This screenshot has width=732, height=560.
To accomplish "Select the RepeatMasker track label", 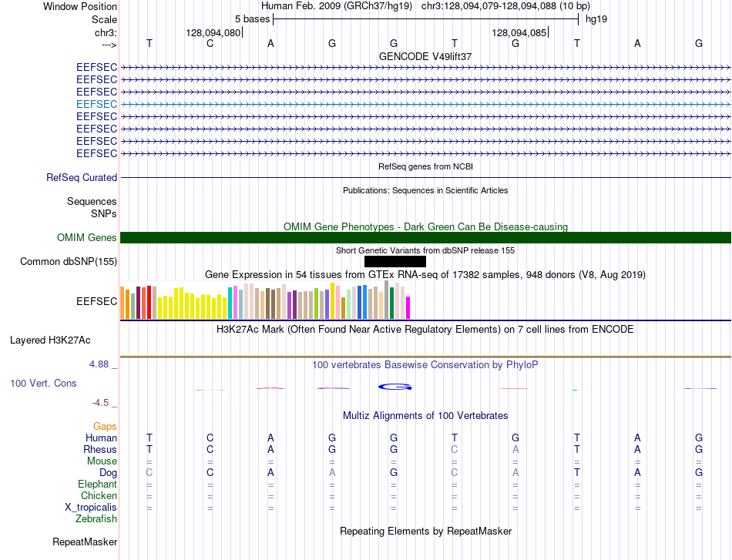I will pyautogui.click(x=85, y=542).
